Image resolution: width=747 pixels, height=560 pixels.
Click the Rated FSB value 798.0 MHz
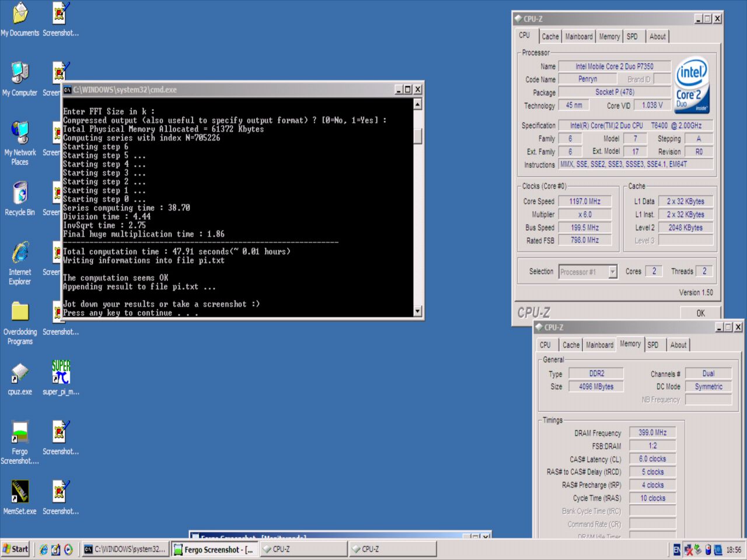pos(585,240)
